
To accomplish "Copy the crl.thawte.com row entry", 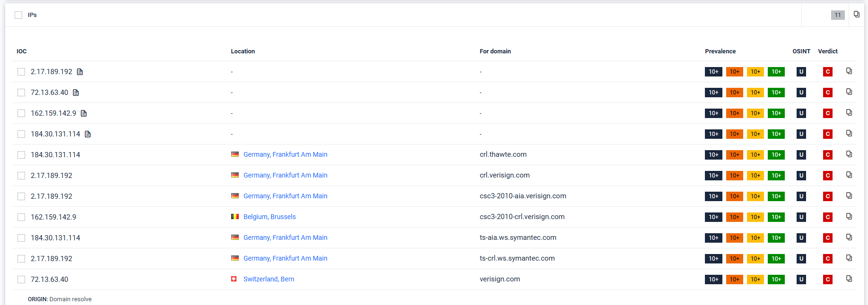I will coord(849,154).
